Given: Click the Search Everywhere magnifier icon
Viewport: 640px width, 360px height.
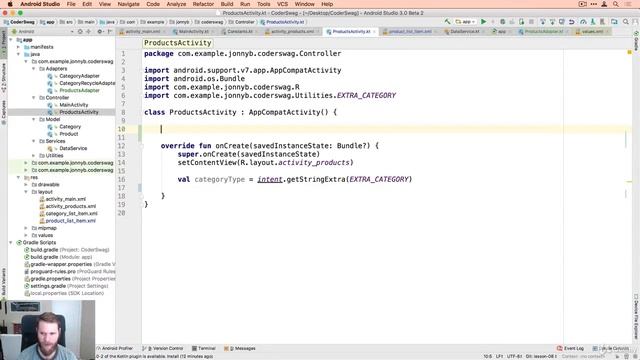Looking at the screenshot, I should [x=626, y=22].
